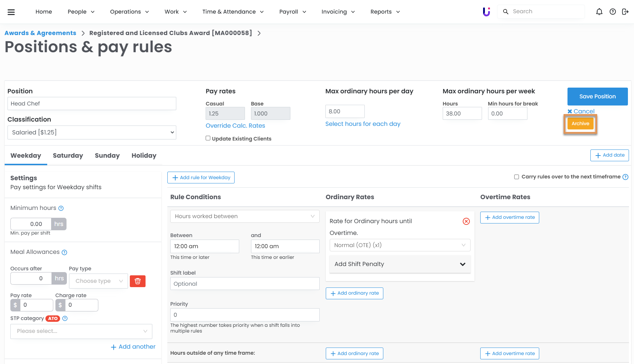Open the hamburger navigation menu
This screenshot has height=364, width=634.
(x=11, y=12)
